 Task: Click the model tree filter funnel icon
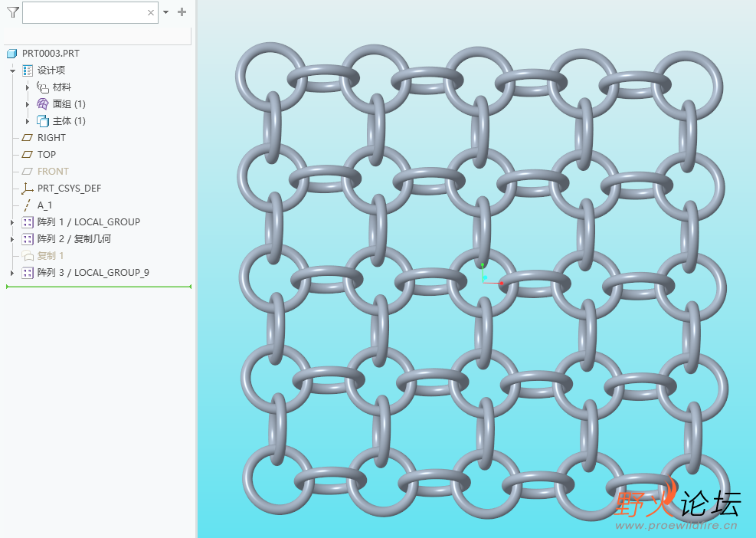pyautogui.click(x=13, y=12)
